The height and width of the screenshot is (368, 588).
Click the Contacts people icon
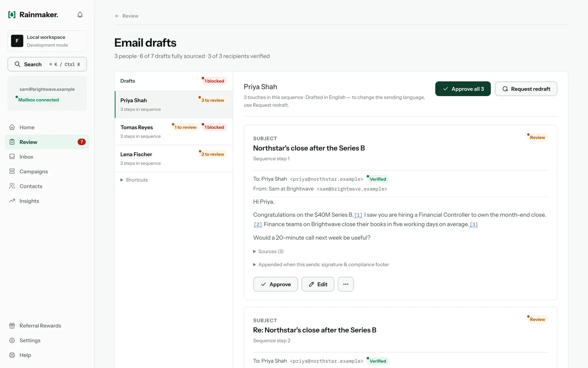pos(12,186)
